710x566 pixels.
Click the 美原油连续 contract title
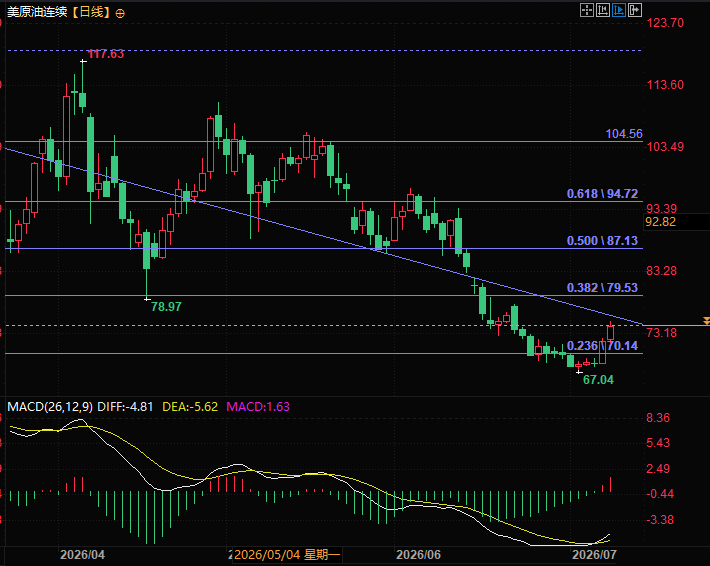[37, 12]
